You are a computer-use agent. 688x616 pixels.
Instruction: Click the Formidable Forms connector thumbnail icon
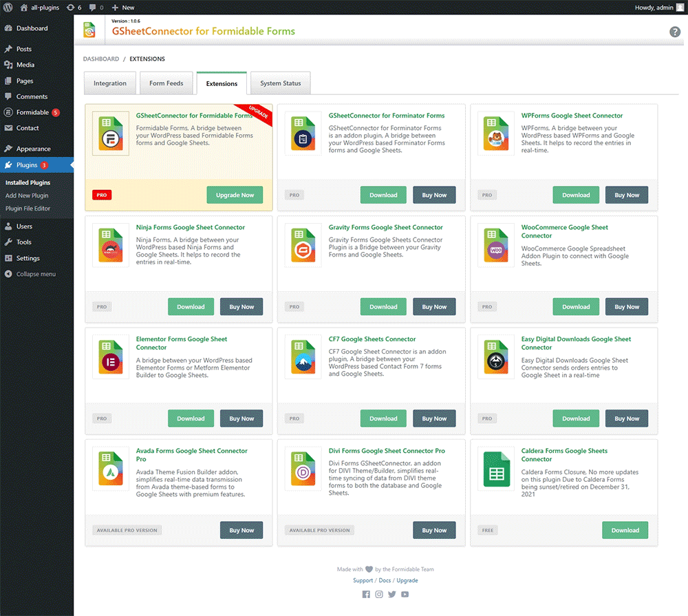click(x=111, y=134)
